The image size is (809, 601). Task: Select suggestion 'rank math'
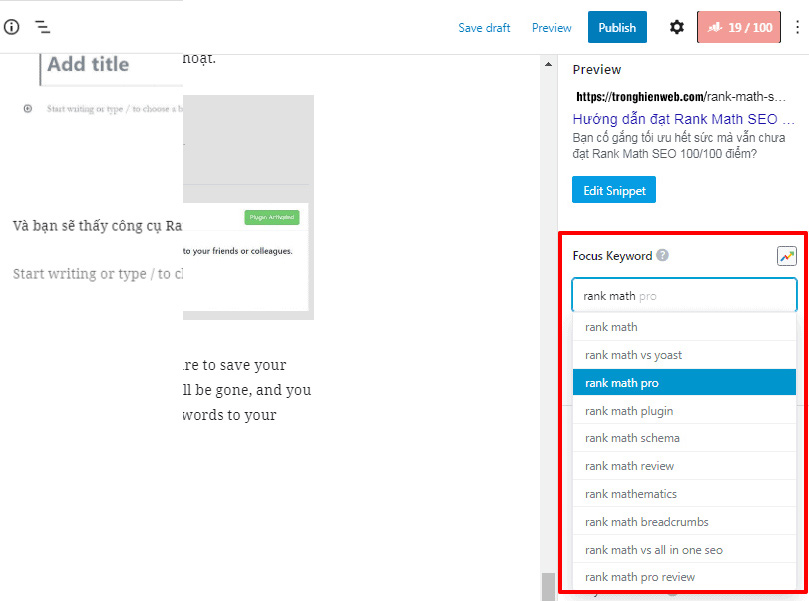pyautogui.click(x=684, y=327)
